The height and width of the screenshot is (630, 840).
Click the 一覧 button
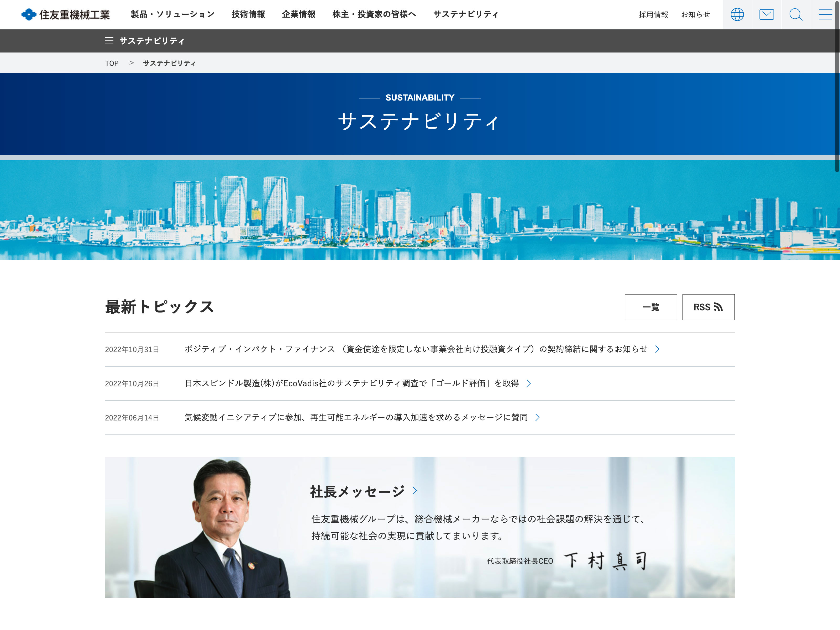[650, 307]
